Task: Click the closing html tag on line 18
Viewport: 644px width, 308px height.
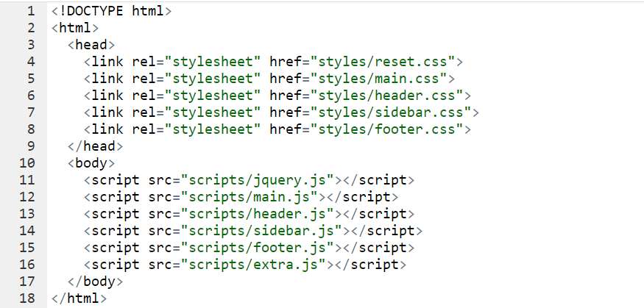Action: [x=79, y=298]
